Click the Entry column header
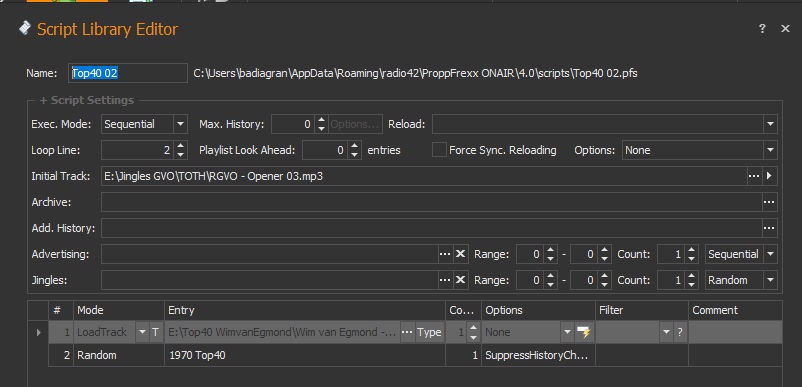The height and width of the screenshot is (387, 802). coord(305,310)
